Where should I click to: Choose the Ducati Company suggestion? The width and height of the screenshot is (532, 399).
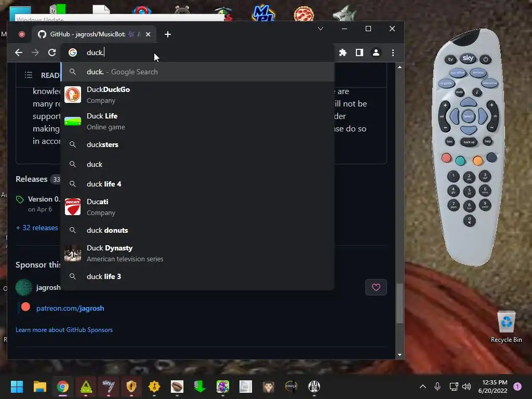[197, 207]
